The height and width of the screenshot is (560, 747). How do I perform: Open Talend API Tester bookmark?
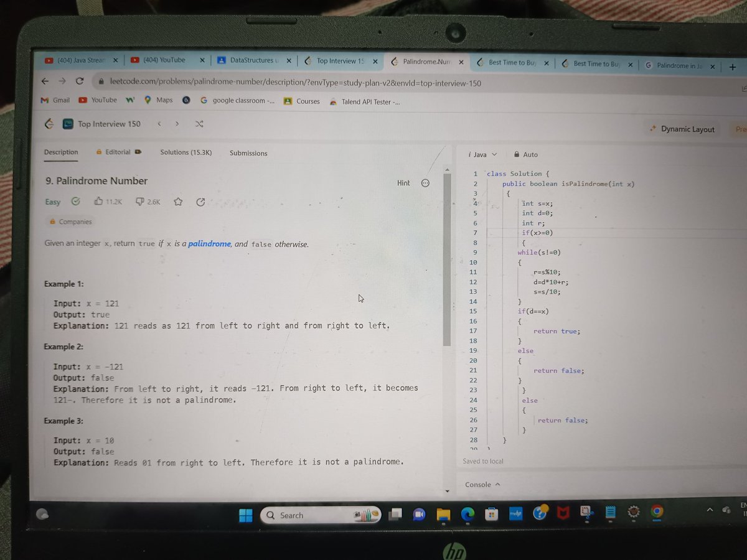click(x=365, y=102)
